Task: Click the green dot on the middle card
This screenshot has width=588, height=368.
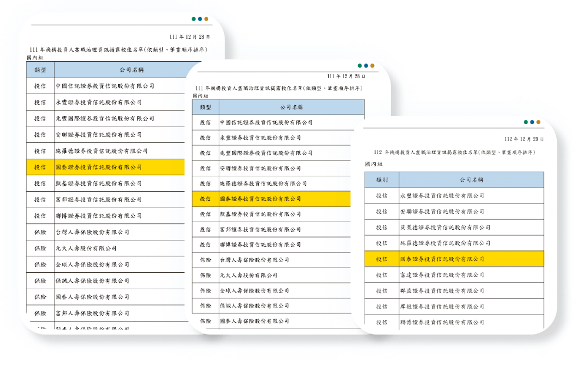Action: (359, 66)
